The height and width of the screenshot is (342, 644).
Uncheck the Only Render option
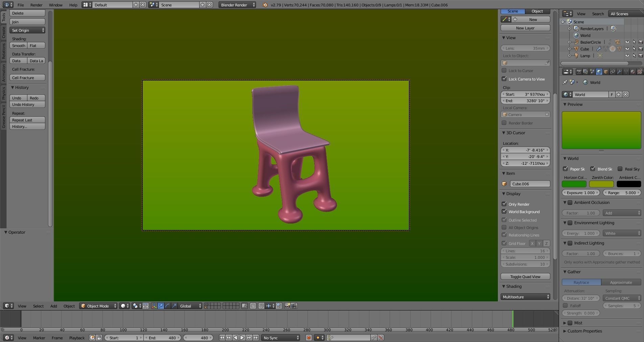tap(504, 204)
